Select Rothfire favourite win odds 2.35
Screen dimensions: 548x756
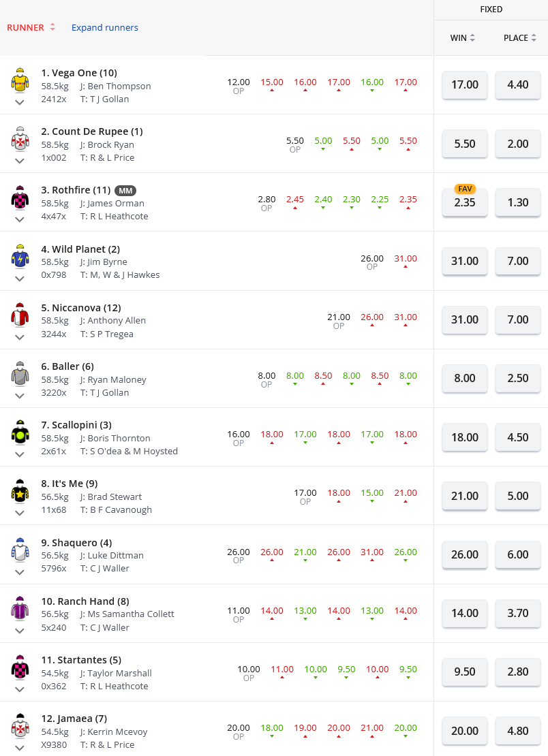coord(465,202)
